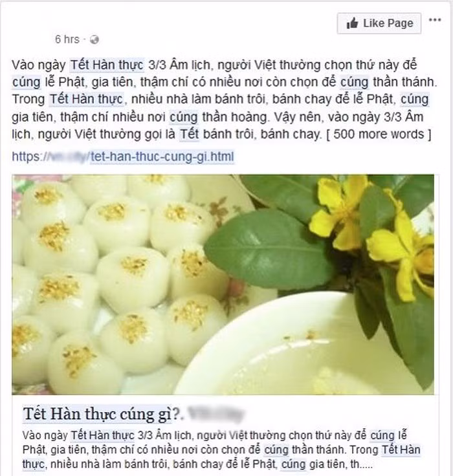Click highlighted cúng before thần thánh in post
The width and height of the screenshot is (453, 476).
(x=355, y=82)
